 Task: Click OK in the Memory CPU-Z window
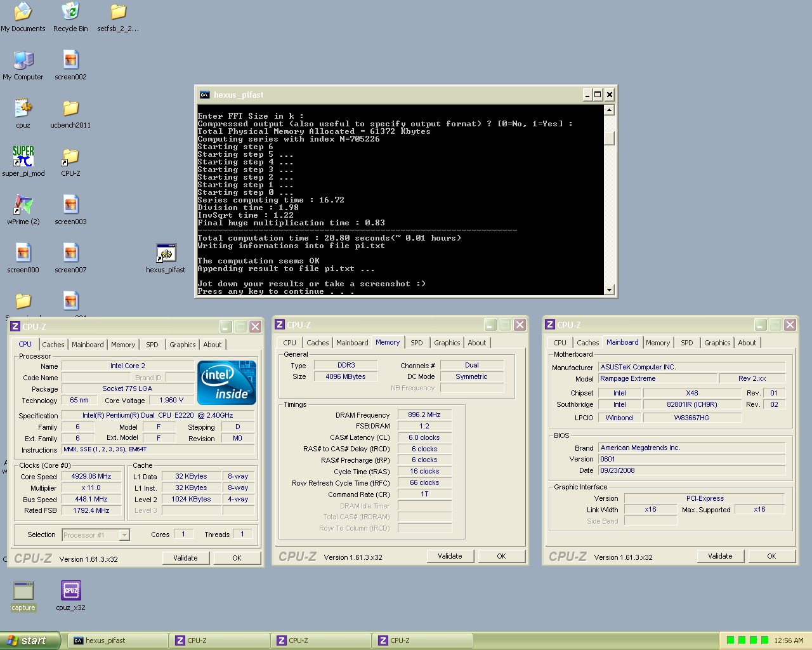click(501, 556)
